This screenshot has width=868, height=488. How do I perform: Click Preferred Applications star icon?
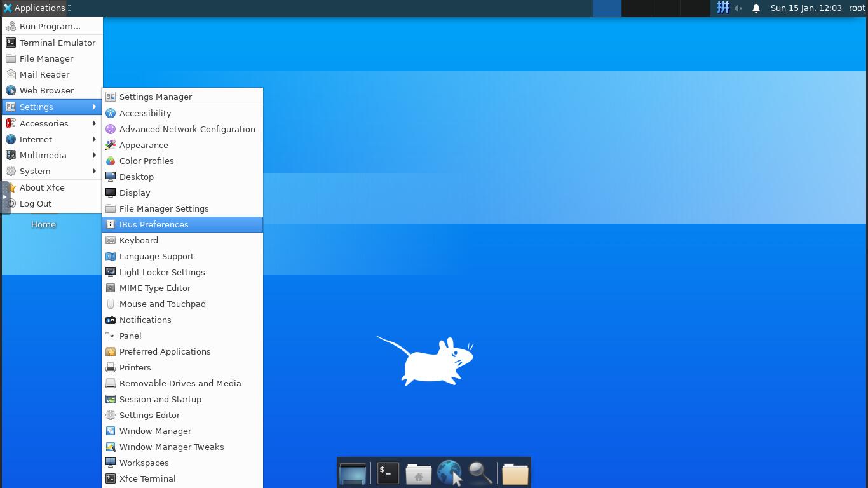(111, 351)
